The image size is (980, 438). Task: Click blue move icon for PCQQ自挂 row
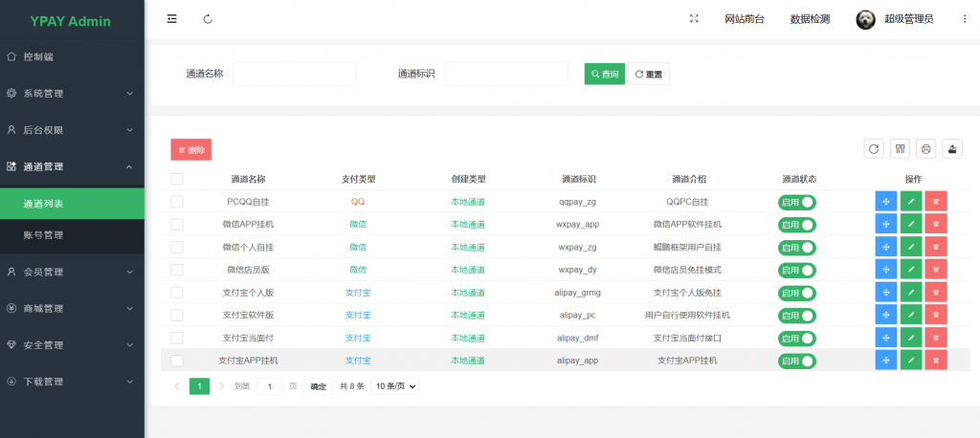885,202
